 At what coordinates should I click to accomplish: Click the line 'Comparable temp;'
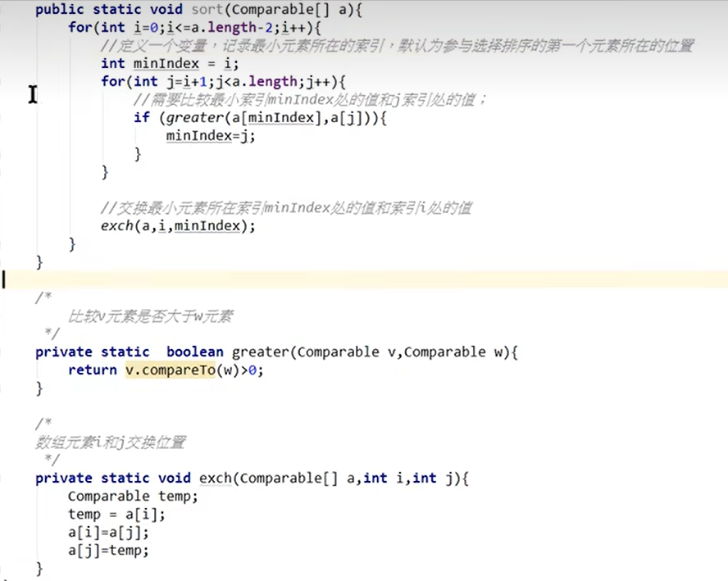point(134,497)
